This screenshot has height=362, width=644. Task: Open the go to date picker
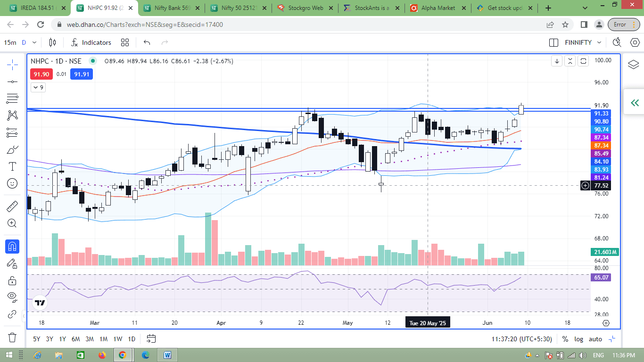click(151, 338)
